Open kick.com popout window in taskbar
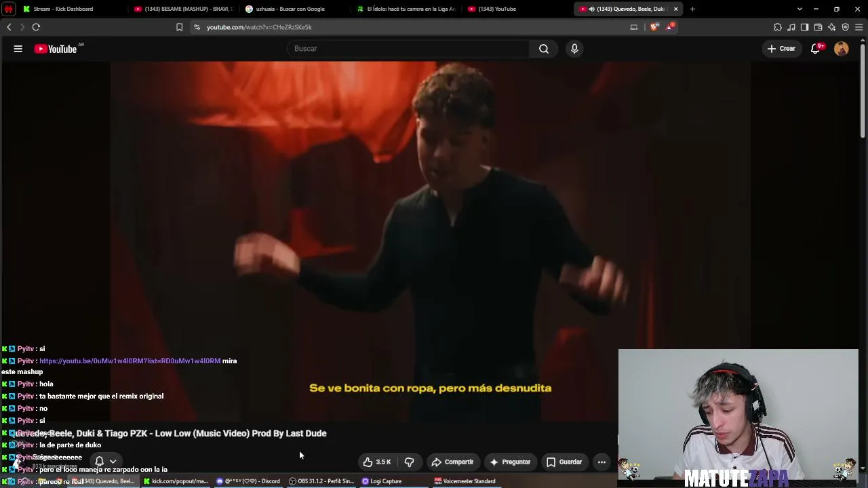 176,481
